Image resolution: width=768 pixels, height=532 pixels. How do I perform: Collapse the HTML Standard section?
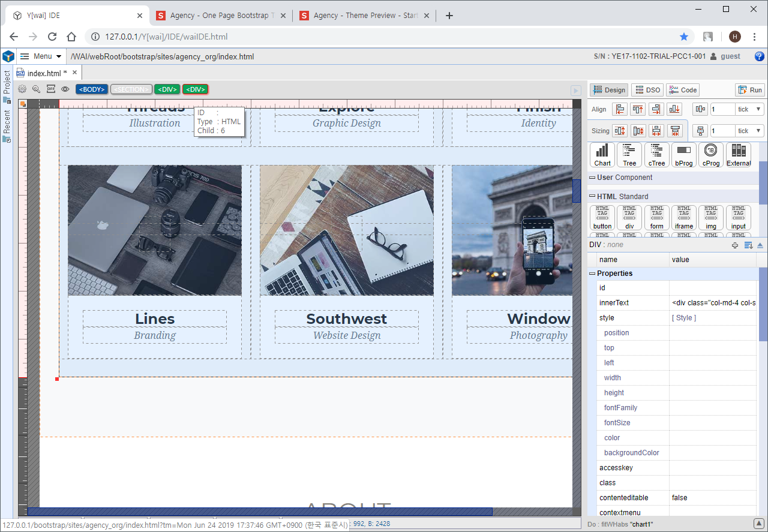(x=592, y=196)
